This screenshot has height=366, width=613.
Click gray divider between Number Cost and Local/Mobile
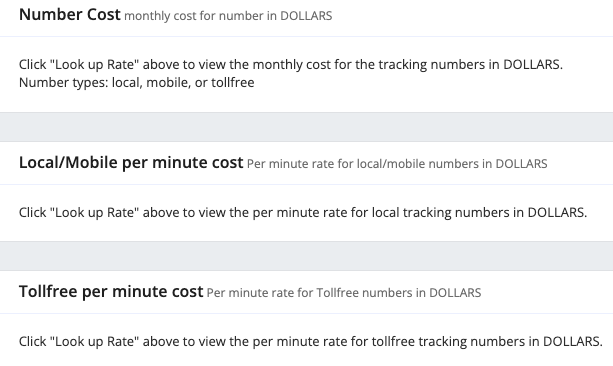[x=306, y=127]
